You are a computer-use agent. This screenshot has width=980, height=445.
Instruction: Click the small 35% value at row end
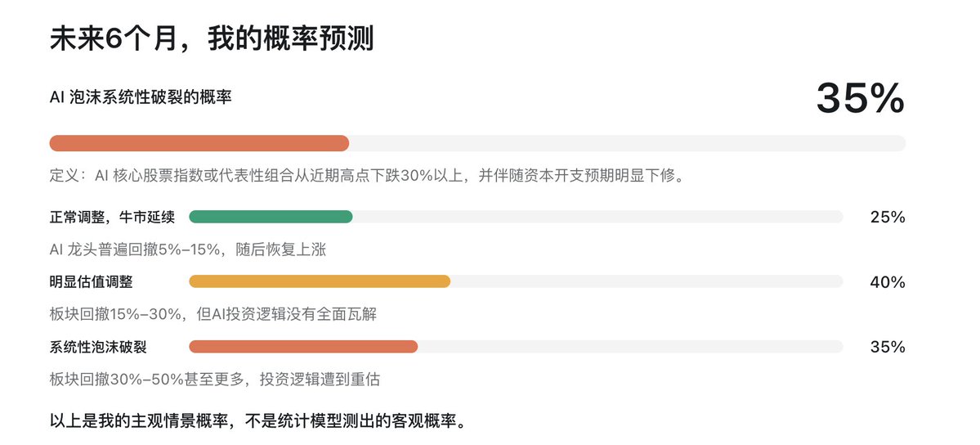point(888,348)
